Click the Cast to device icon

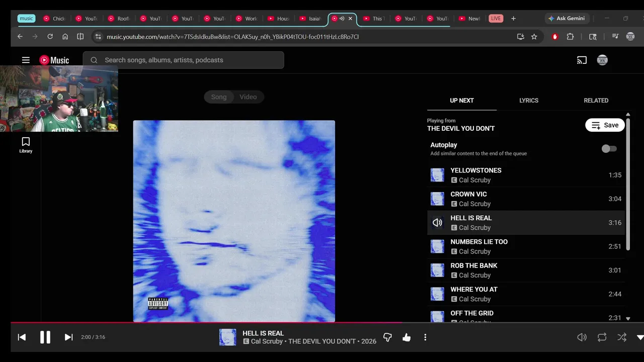click(582, 60)
